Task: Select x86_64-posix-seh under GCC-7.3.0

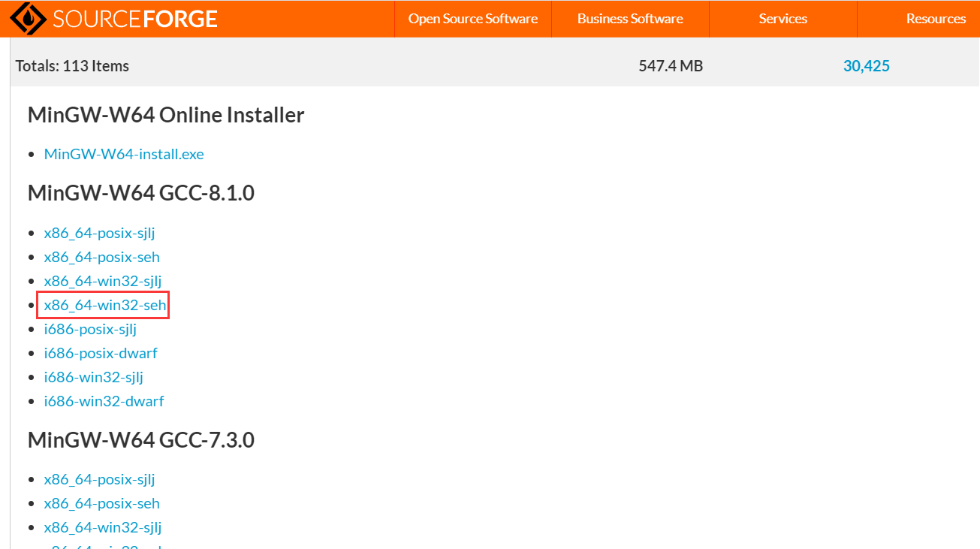Action: (x=101, y=503)
